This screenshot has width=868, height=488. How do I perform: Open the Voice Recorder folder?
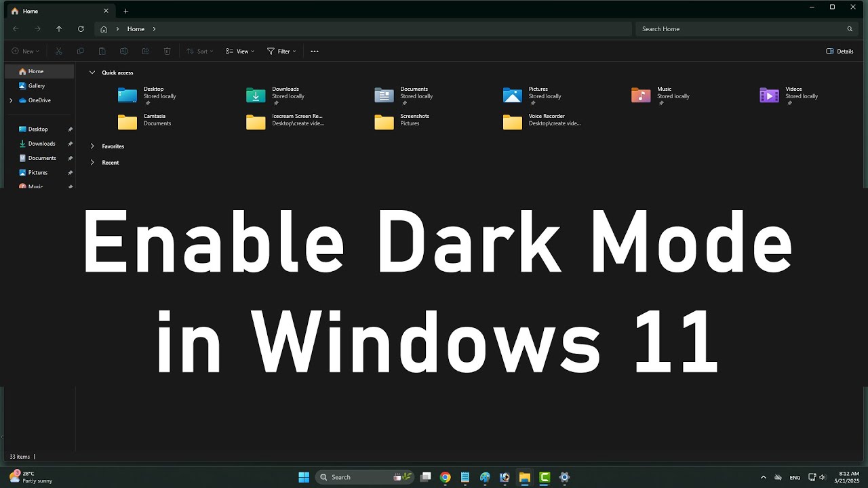click(542, 120)
